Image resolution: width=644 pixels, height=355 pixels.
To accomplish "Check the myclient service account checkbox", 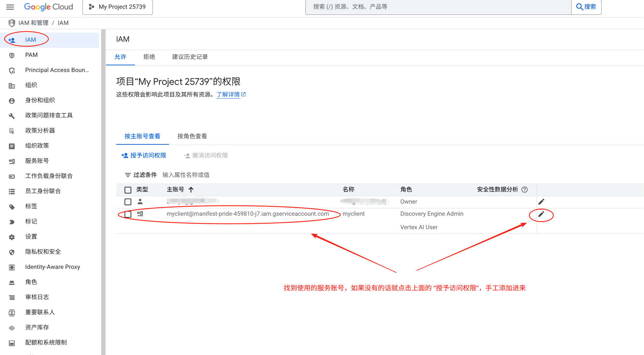I will 128,214.
